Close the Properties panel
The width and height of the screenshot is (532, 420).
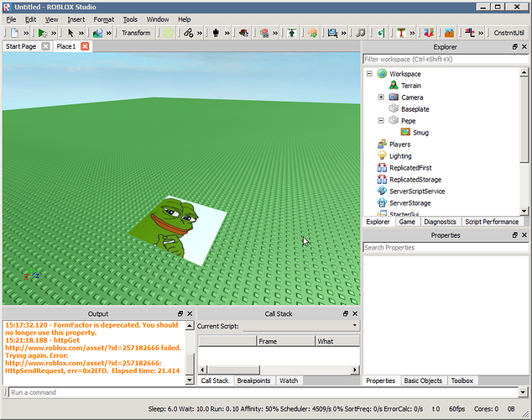(524, 235)
